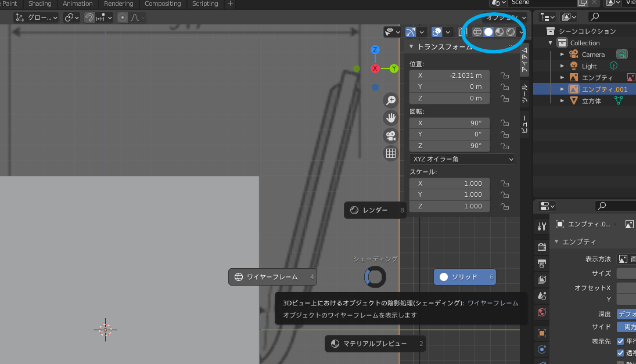The width and height of the screenshot is (636, 364).
Task: Open Tool properties tab icon
Action: coord(542,226)
